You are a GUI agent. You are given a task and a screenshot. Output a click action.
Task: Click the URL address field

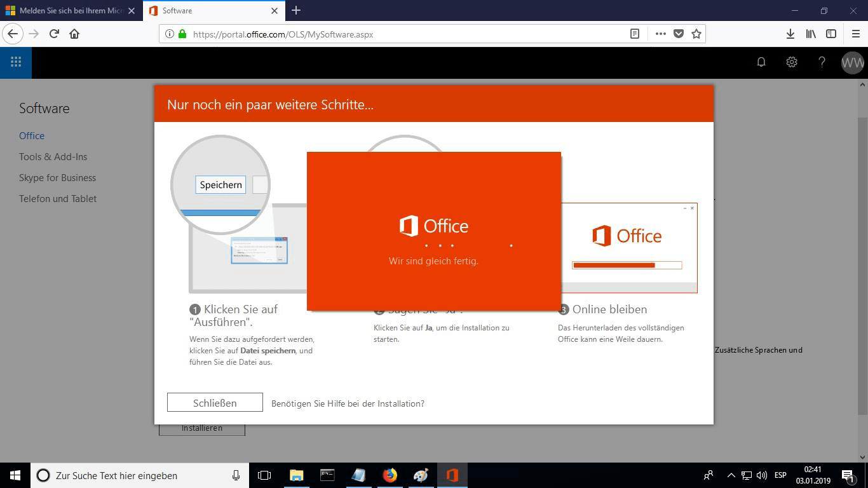[x=407, y=34]
